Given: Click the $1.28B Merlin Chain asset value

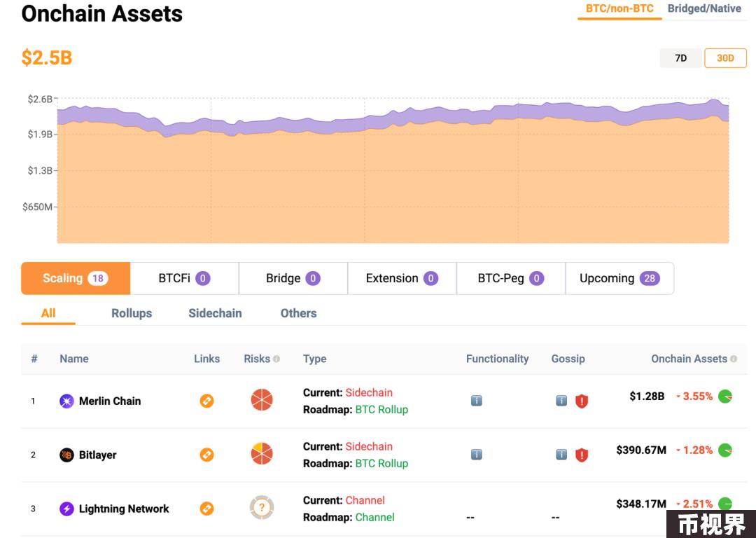Looking at the screenshot, I should tap(647, 396).
